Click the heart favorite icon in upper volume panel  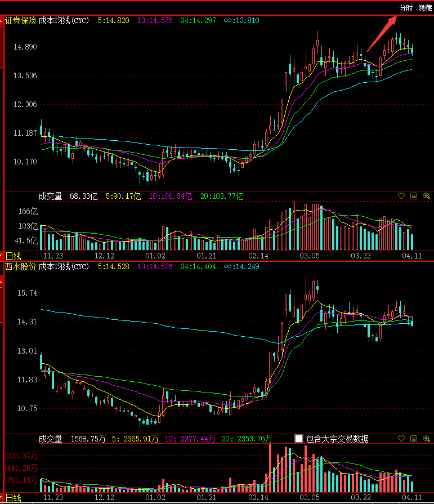(401, 197)
